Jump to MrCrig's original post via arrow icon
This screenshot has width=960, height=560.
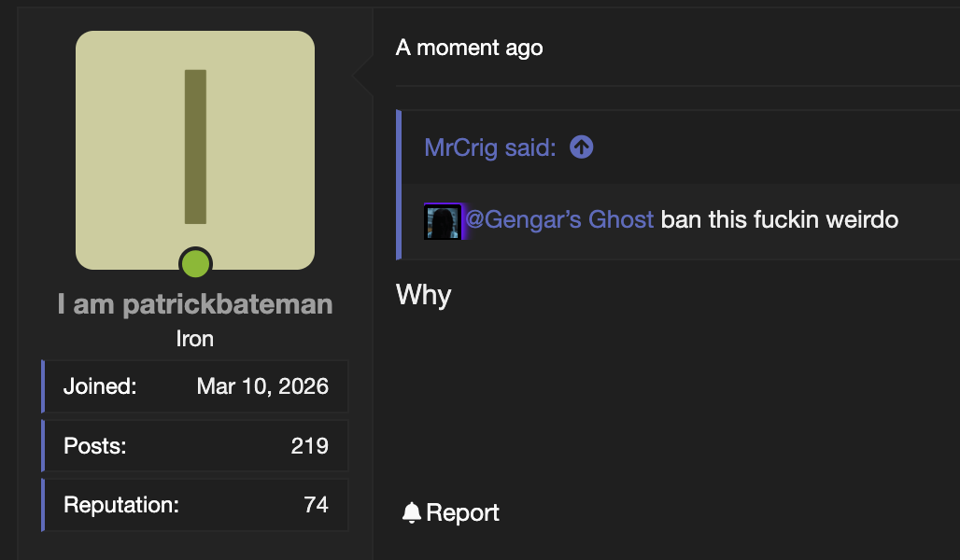(581, 147)
